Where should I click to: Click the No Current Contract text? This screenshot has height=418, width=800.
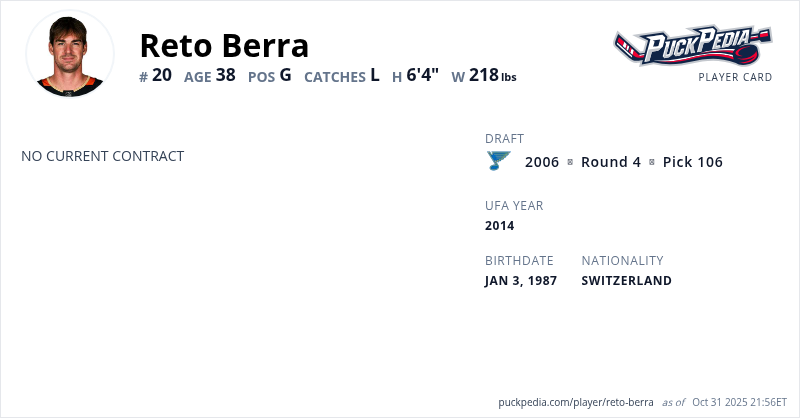(102, 156)
